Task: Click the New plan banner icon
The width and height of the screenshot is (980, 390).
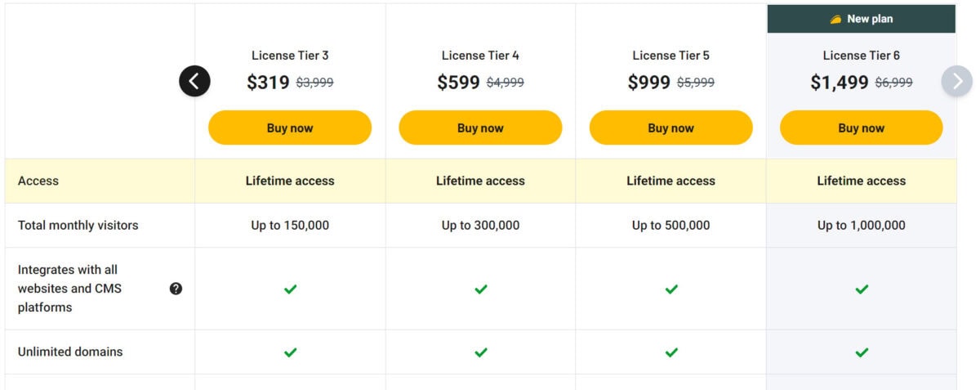Action: [835, 19]
